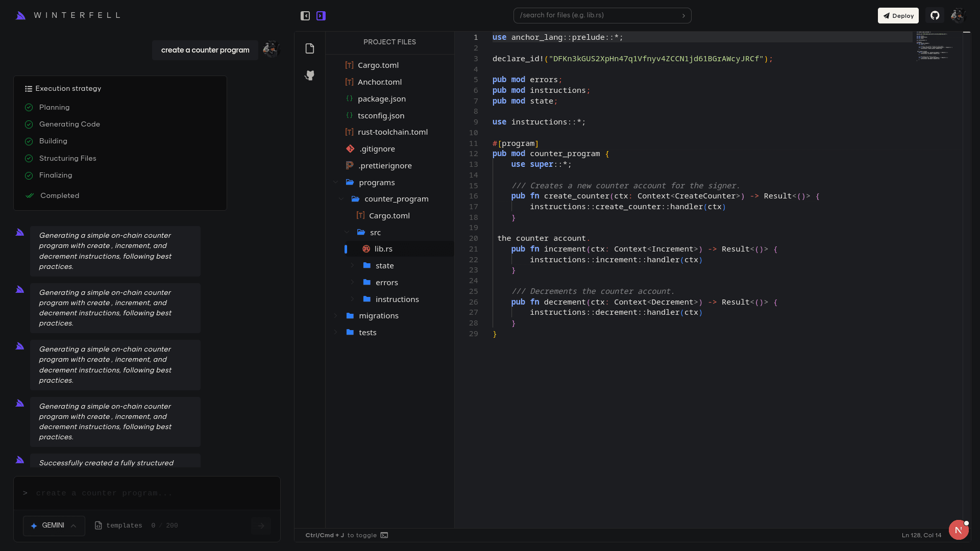Screen dimensions: 980x551
Task: Expand the instructions folder chevron
Action: coord(352,299)
